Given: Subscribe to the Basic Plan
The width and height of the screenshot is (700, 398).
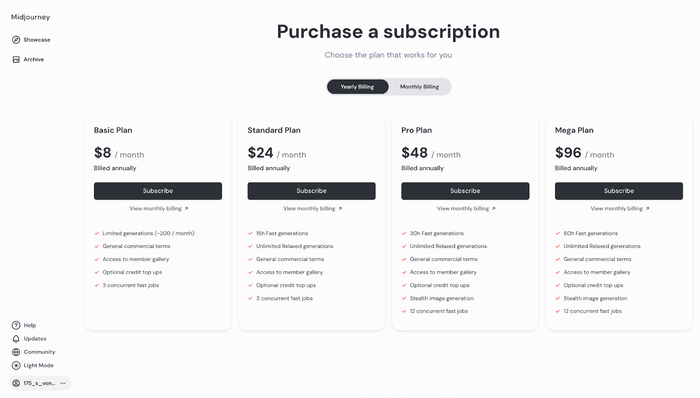Looking at the screenshot, I should [158, 191].
